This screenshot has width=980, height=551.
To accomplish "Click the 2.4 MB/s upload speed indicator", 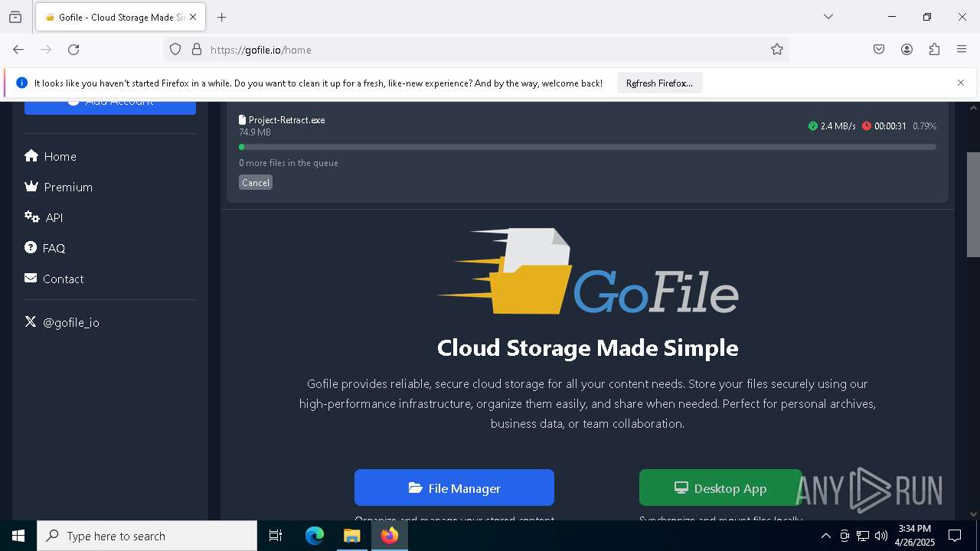I will click(832, 126).
